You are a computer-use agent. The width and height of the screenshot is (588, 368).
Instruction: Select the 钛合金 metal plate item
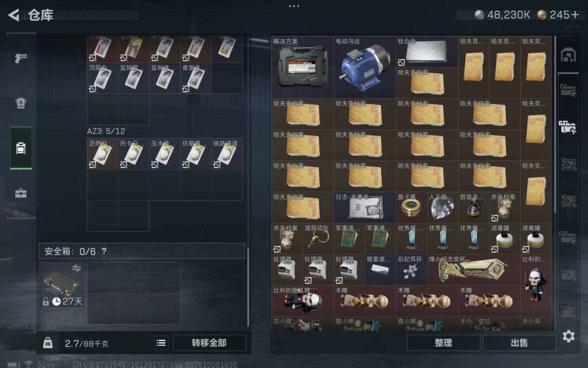coord(427,52)
